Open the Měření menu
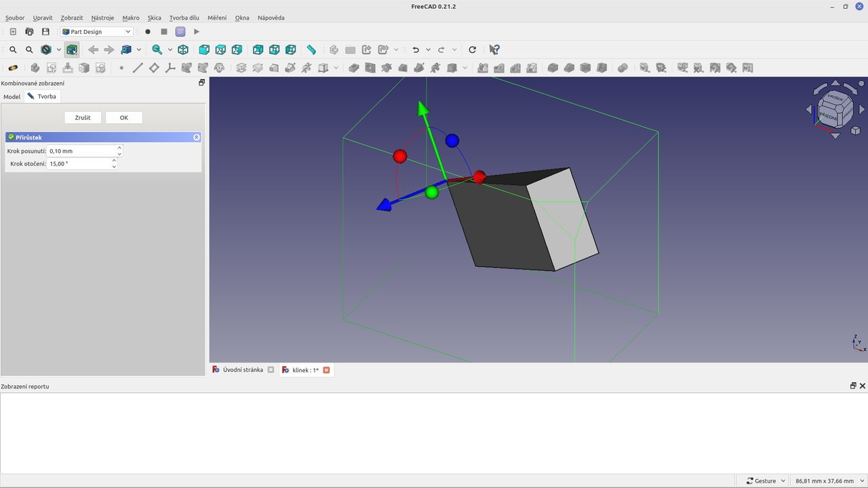Screen dimensions: 868x488 [x=217, y=18]
